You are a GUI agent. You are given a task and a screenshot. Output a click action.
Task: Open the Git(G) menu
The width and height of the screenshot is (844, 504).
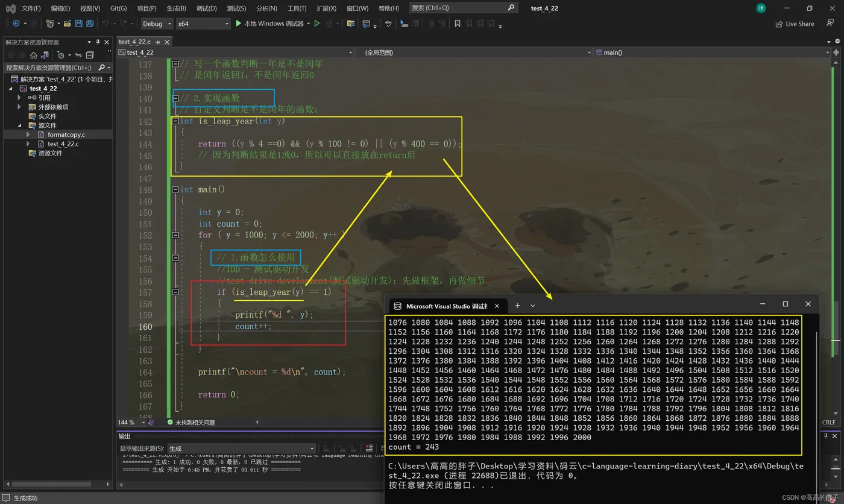(x=118, y=8)
